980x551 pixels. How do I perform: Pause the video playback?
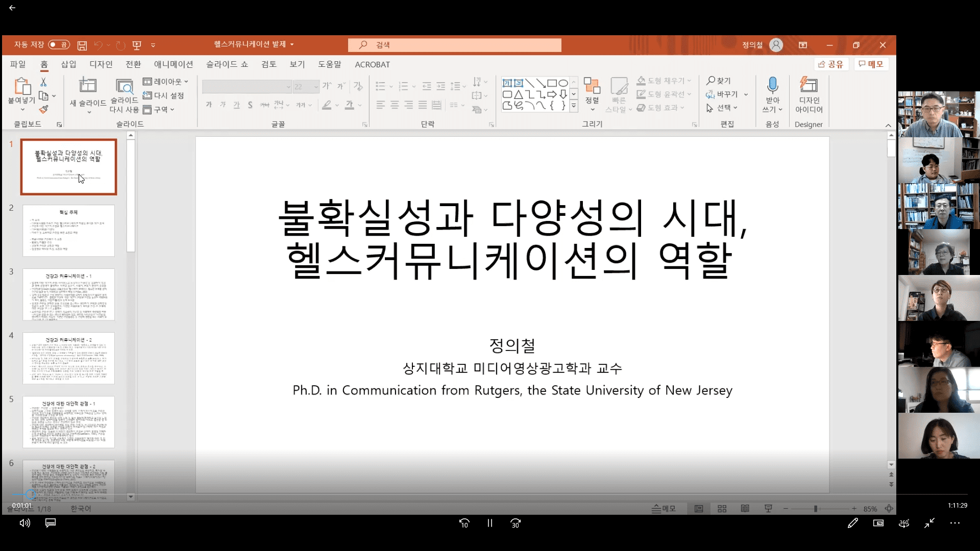tap(490, 523)
